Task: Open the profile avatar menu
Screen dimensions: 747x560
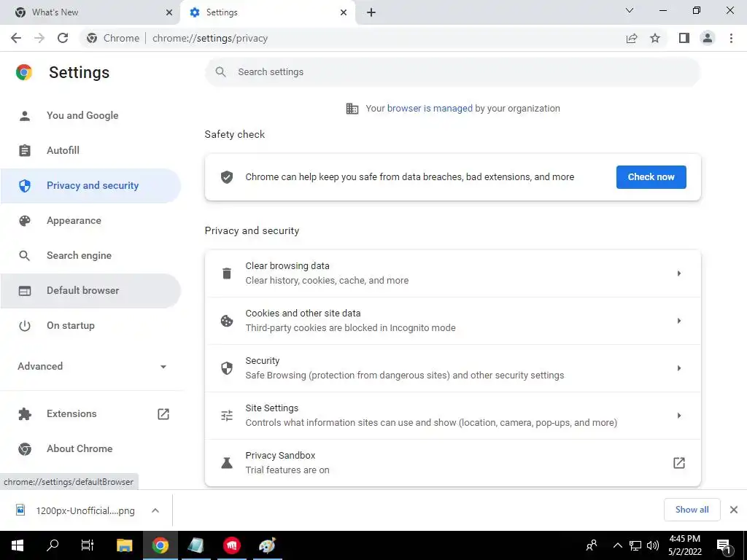Action: click(x=708, y=38)
